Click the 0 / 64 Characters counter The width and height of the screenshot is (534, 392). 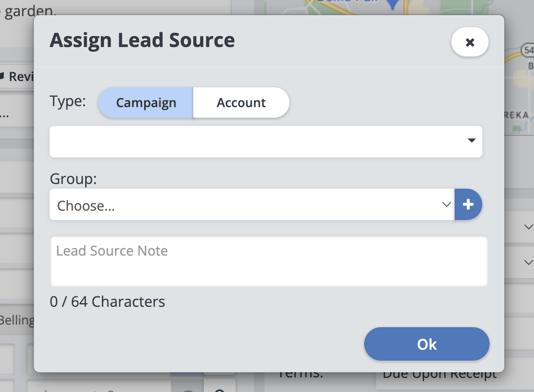tap(108, 302)
